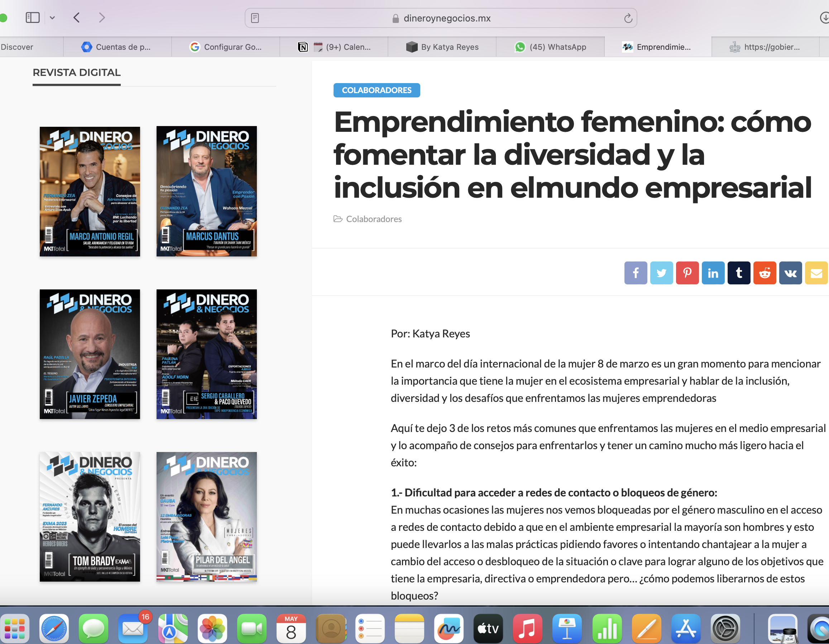Share article on VK
The width and height of the screenshot is (829, 644).
coord(790,273)
